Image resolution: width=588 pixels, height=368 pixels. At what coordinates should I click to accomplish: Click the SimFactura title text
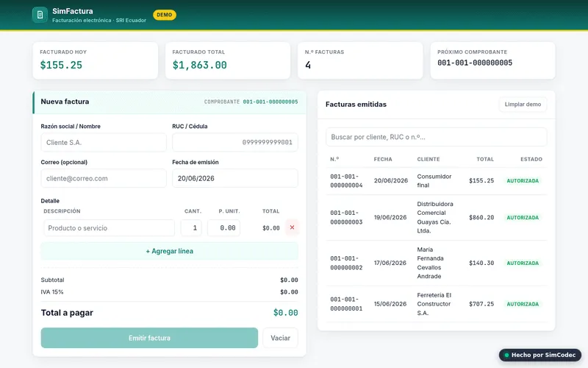coord(73,11)
